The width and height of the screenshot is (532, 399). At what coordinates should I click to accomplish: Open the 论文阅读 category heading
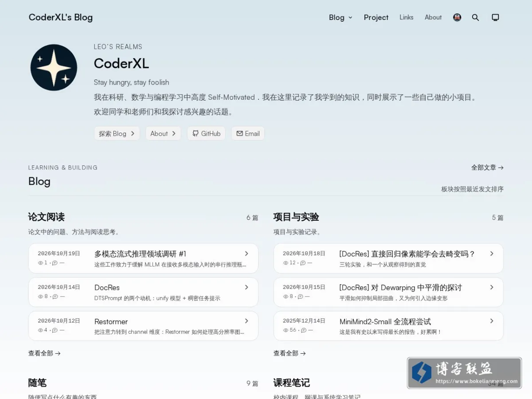pyautogui.click(x=47, y=217)
